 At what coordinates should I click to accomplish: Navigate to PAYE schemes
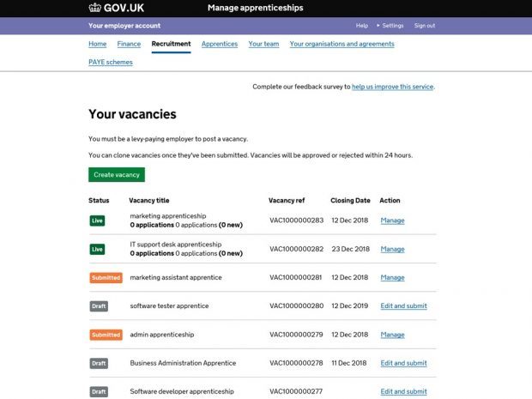(x=111, y=62)
